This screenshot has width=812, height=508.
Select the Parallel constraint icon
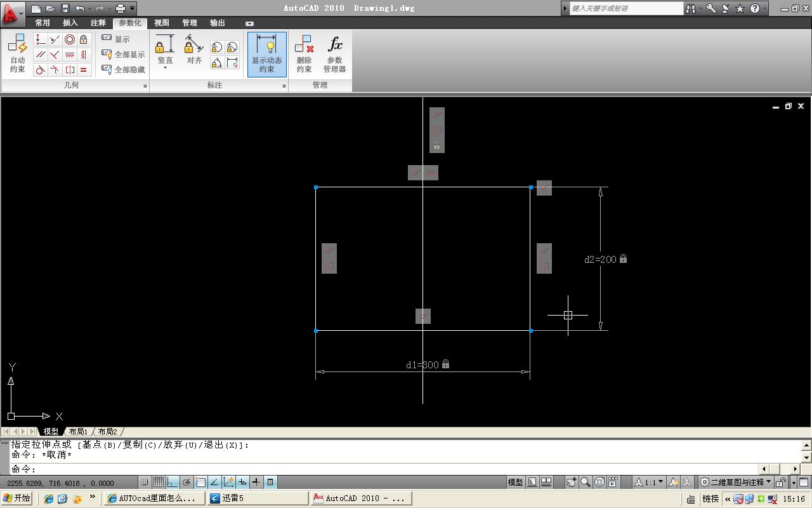point(40,55)
